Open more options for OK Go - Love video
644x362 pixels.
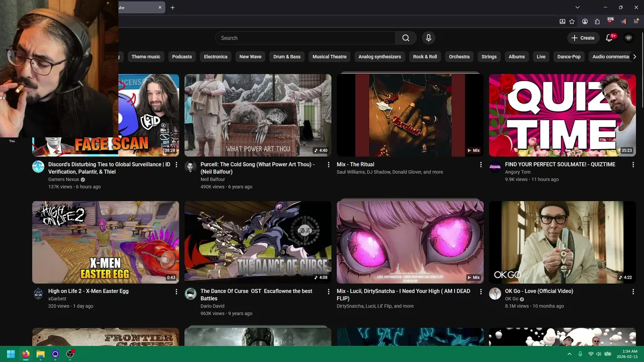coord(633,292)
